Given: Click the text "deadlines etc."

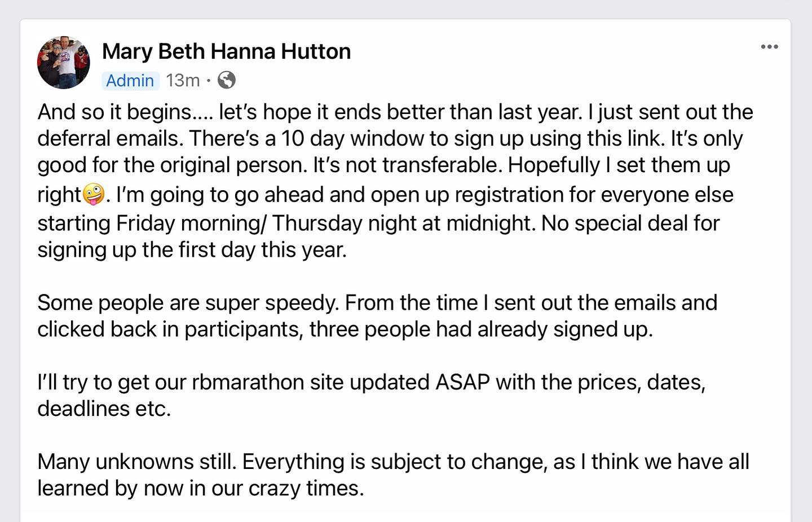Looking at the screenshot, I should point(104,409).
